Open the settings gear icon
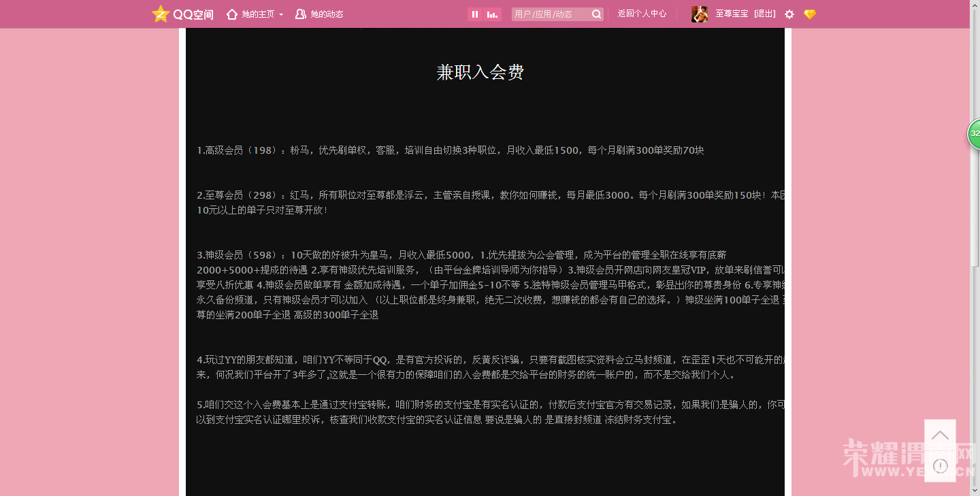This screenshot has height=496, width=980. point(789,14)
